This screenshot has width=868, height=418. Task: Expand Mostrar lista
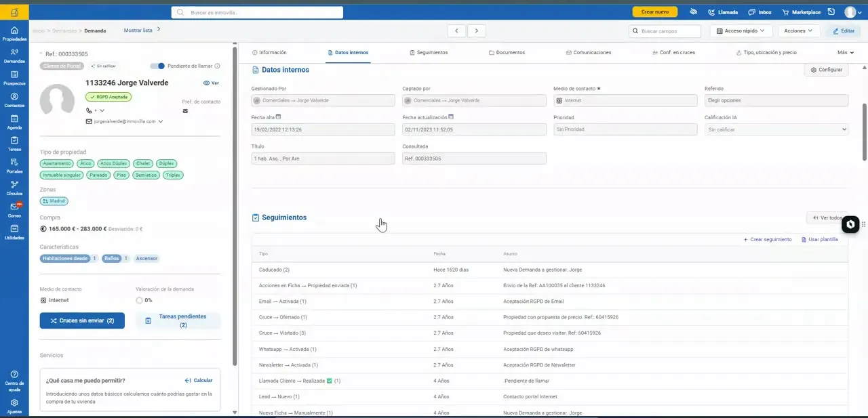(142, 30)
